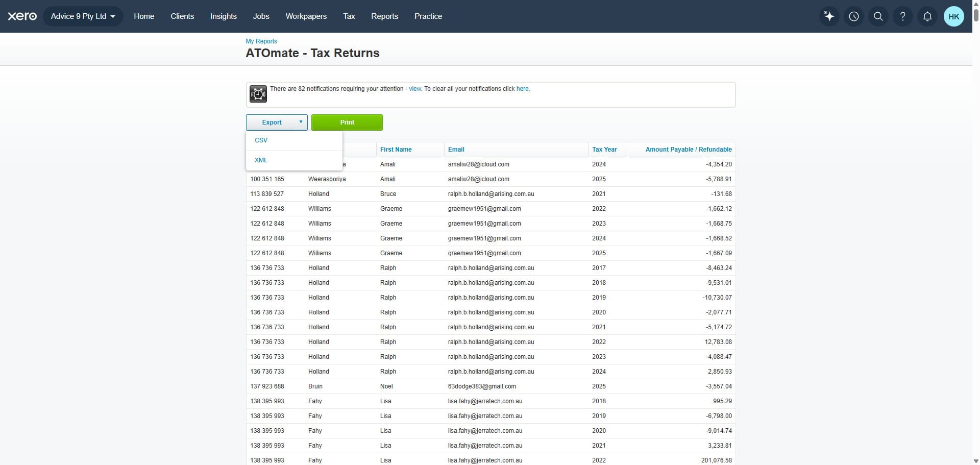Open the Workpapers menu
Viewport: 980px width, 465px height.
pos(306,16)
